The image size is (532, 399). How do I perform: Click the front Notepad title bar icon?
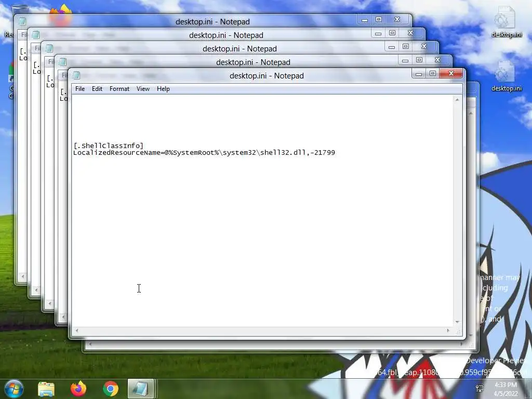[76, 75]
